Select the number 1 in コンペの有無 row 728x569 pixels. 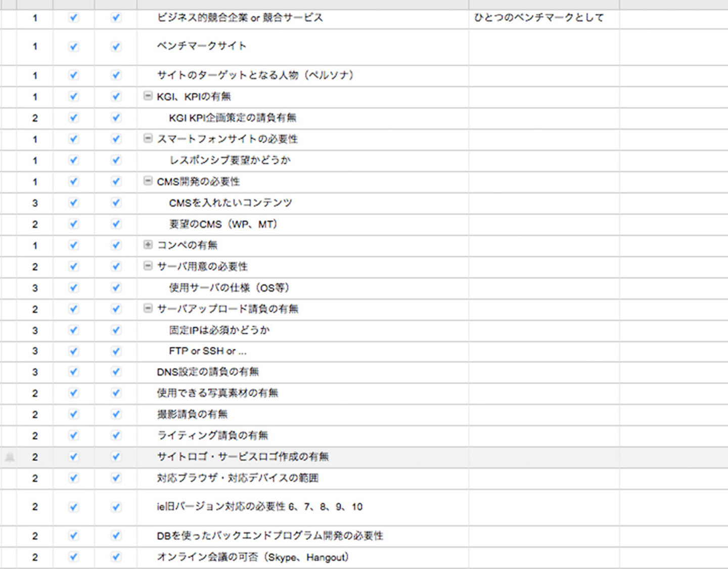coord(35,246)
